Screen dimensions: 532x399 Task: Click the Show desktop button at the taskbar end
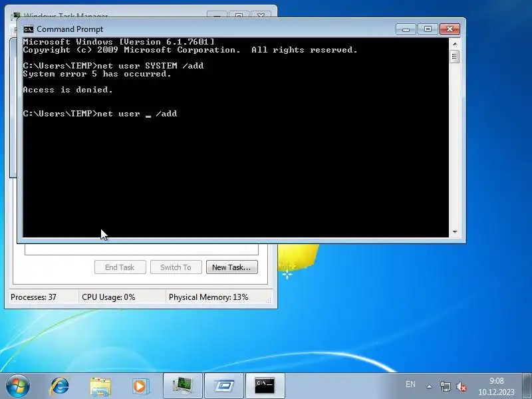(x=527, y=386)
